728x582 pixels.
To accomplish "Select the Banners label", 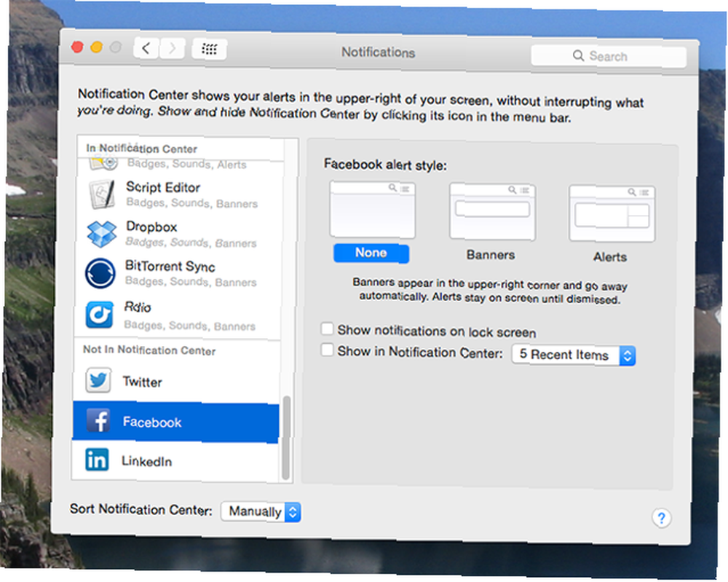I will 491,255.
